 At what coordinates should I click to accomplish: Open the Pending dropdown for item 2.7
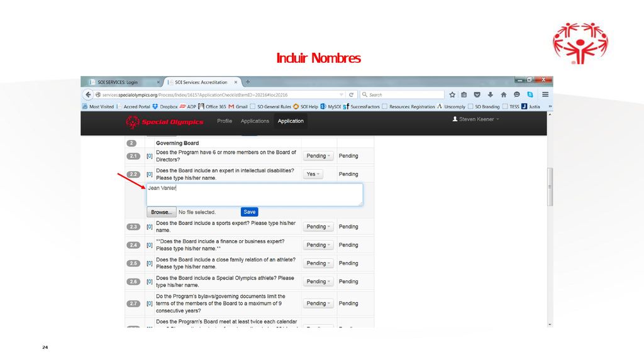click(318, 304)
